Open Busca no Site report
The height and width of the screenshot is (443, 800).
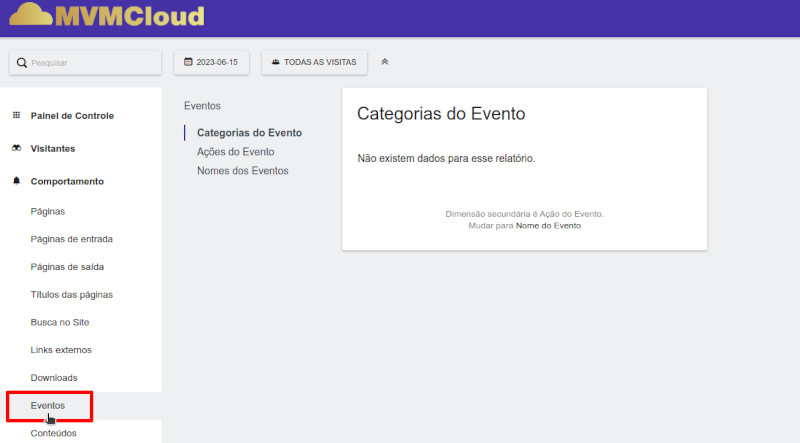click(60, 322)
